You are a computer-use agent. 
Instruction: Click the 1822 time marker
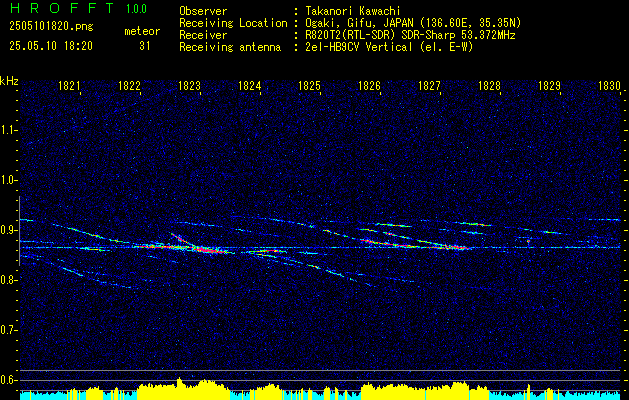click(x=129, y=85)
